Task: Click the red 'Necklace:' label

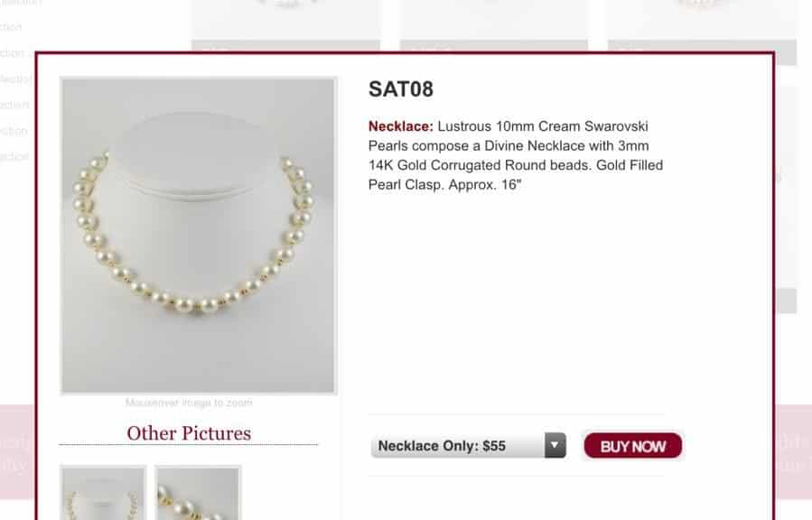Action: click(401, 126)
